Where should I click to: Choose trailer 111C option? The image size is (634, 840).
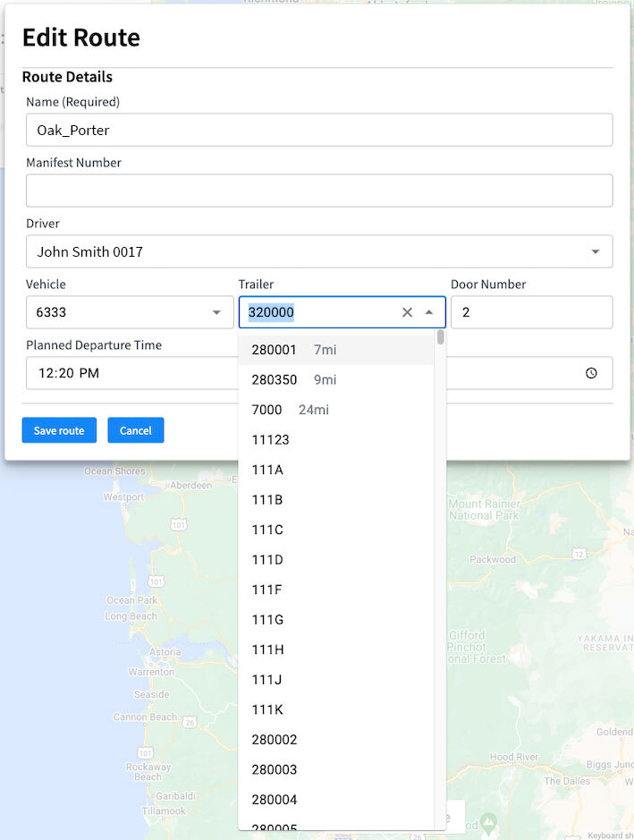coord(336,530)
